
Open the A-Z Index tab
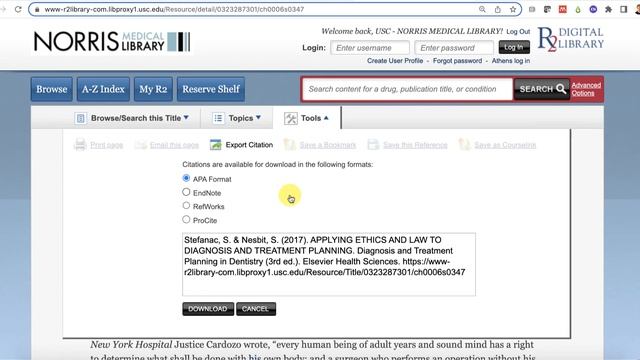pos(103,89)
